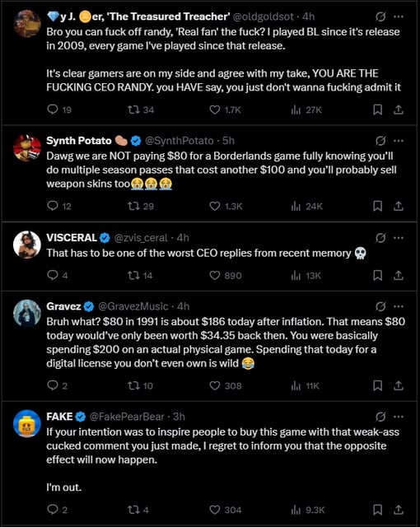Viewport: 420px width, 527px height.
Task: Bookmark Gravez's tweet about $186 inflation
Action: click(x=378, y=385)
